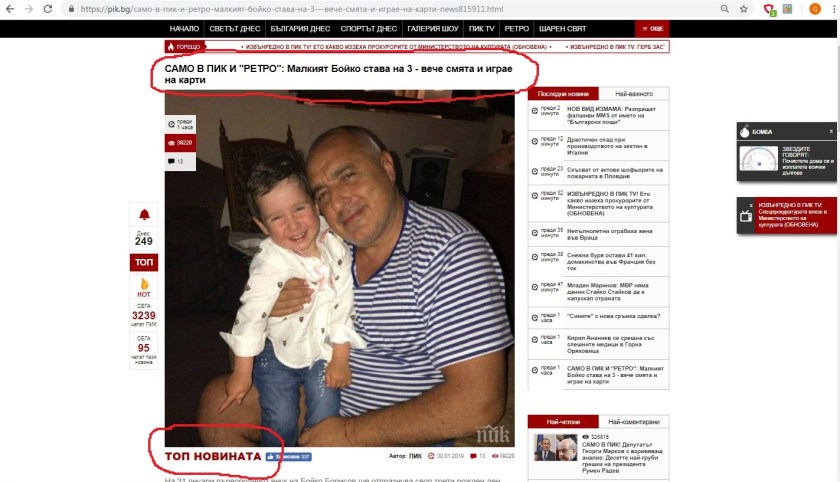Open the ГАЛЕРИЯ ШОУ menu item

click(432, 28)
